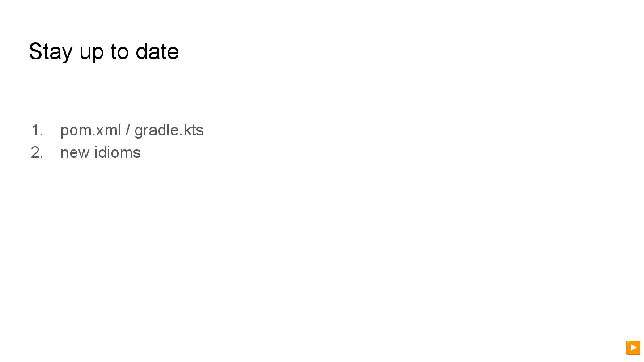
Task: Select the "Stay up to date" heading
Action: coord(104,51)
